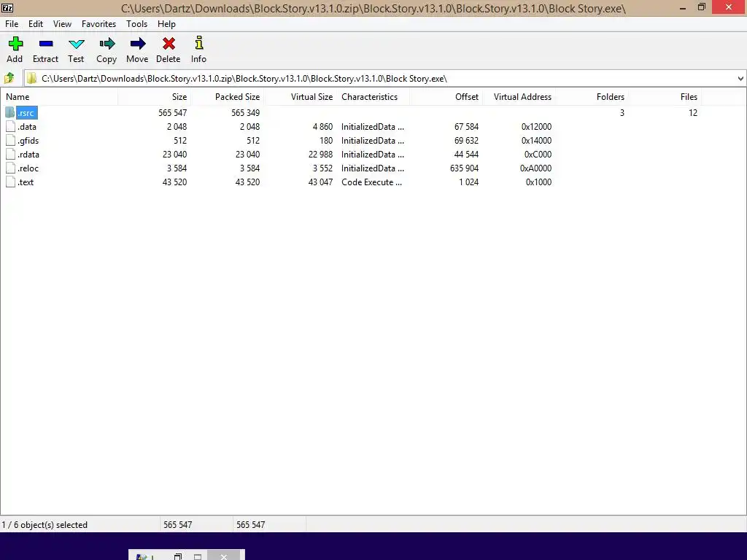Click the Extract toolbar icon

tap(46, 44)
